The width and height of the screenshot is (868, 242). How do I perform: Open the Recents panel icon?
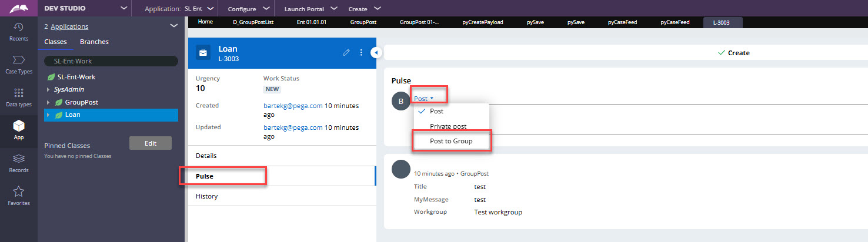click(18, 31)
